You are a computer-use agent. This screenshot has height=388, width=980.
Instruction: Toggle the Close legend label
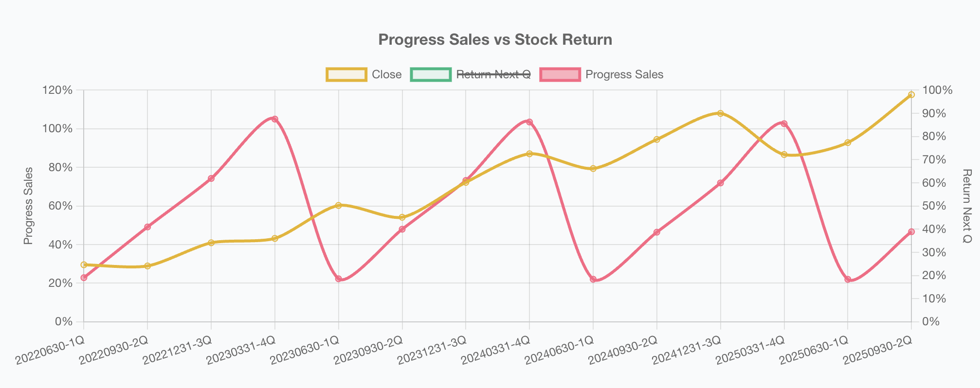(386, 74)
